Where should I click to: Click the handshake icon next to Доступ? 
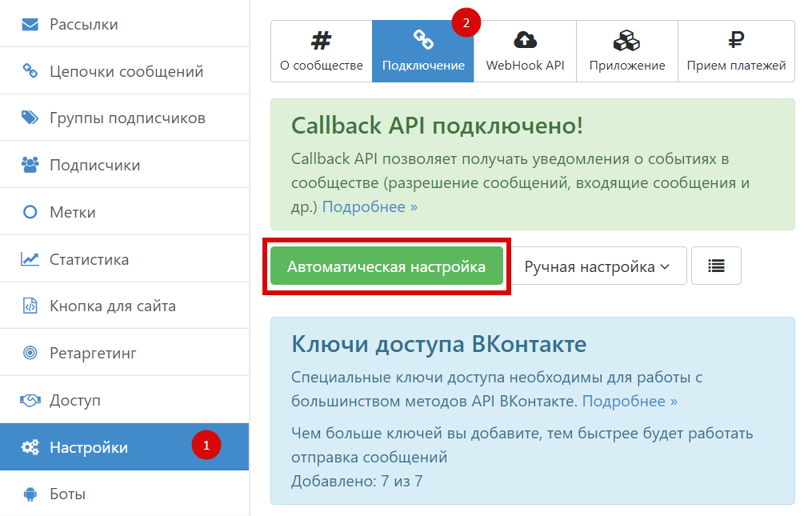pyautogui.click(x=30, y=400)
